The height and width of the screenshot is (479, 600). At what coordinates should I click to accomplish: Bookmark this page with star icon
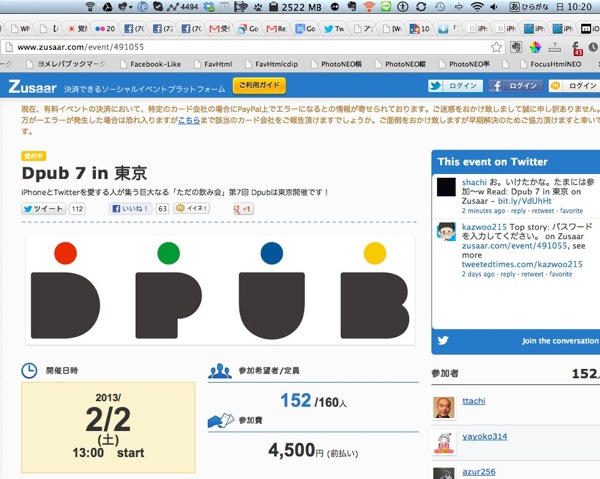496,47
